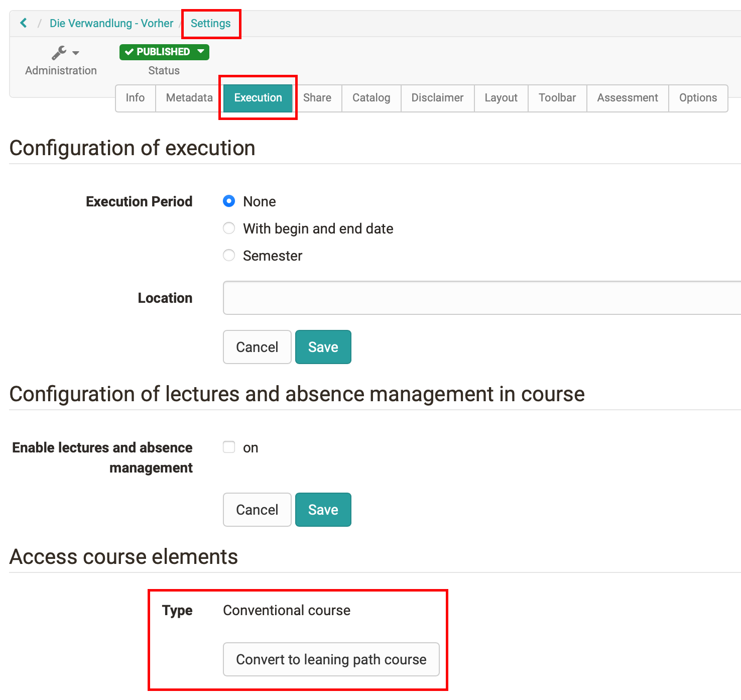Switch to the Options tab

coord(698,98)
